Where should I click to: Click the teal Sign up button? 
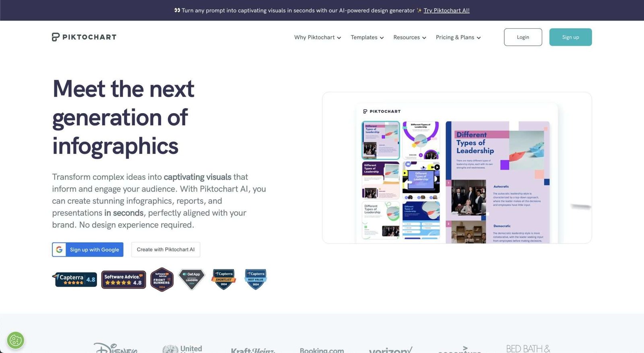coord(570,37)
